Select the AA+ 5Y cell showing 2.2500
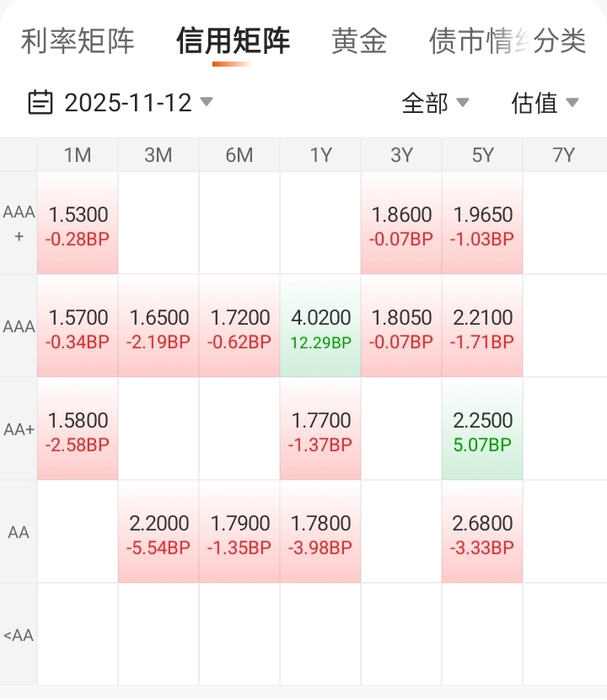 (x=482, y=430)
